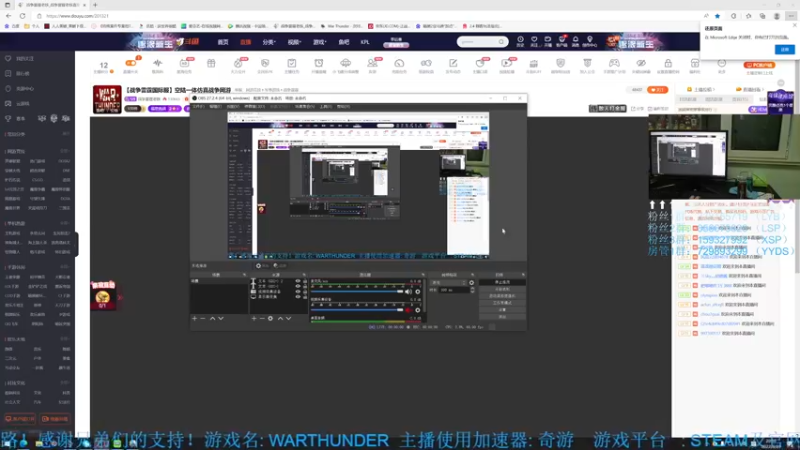Adjust the first OBS mixer volume slider
800x450 pixels.
[357, 292]
